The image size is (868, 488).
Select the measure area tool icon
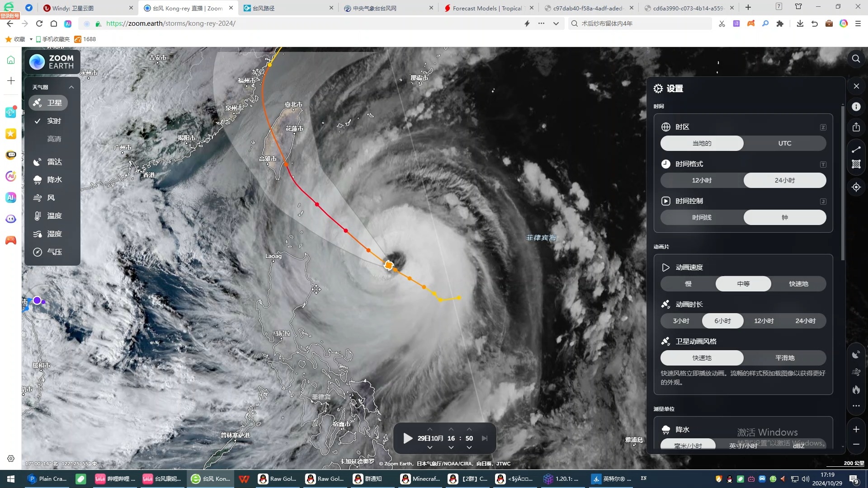[856, 164]
